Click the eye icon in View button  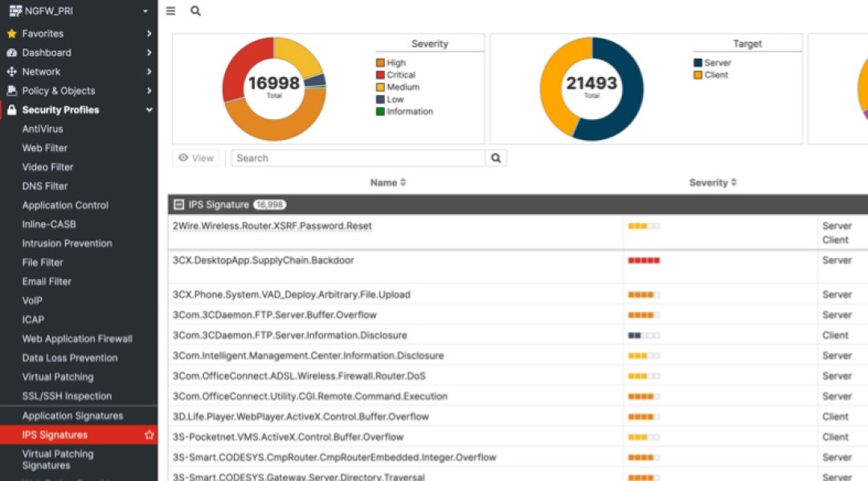(183, 158)
